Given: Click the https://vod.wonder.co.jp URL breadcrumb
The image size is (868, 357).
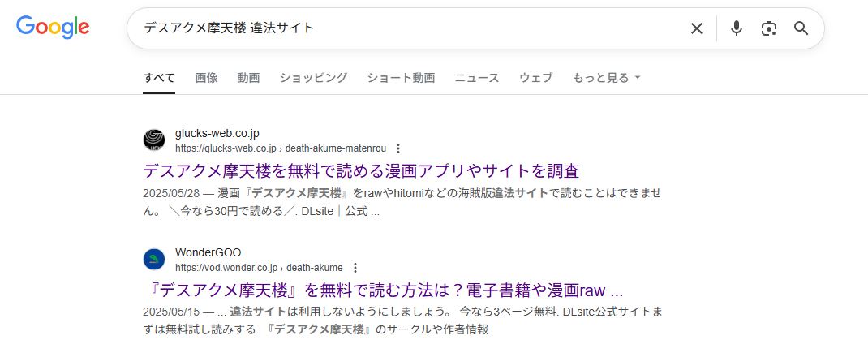Looking at the screenshot, I should (x=259, y=268).
